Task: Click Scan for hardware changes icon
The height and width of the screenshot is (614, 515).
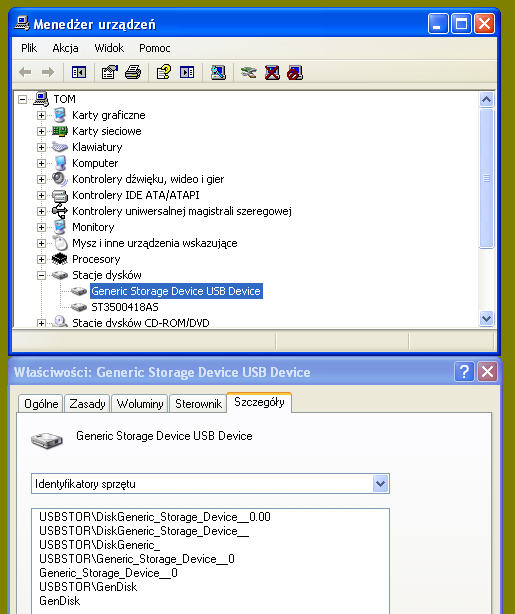Action: pos(218,72)
